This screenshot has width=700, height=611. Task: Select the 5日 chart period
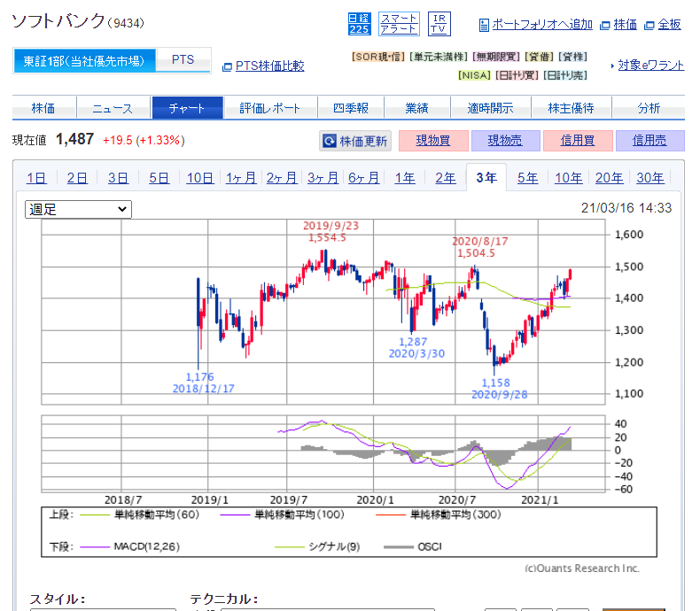159,178
